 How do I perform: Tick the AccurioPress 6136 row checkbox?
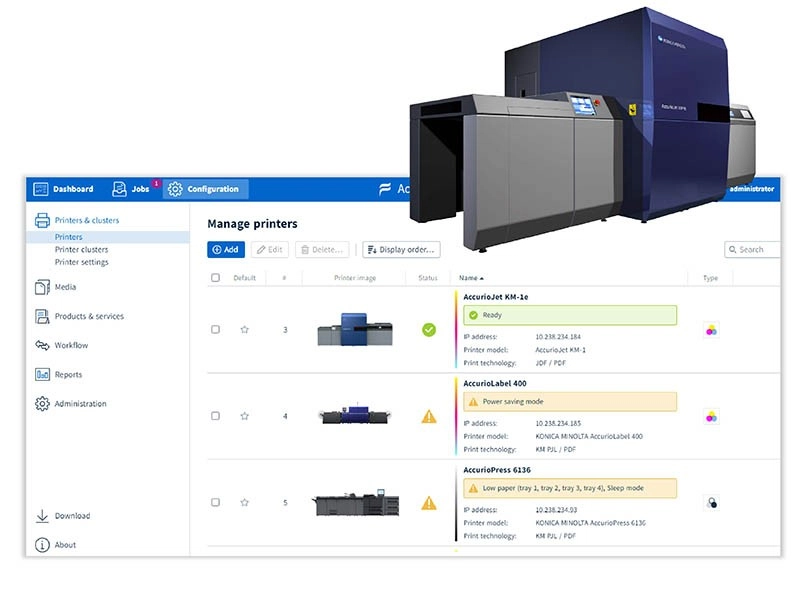pyautogui.click(x=215, y=502)
